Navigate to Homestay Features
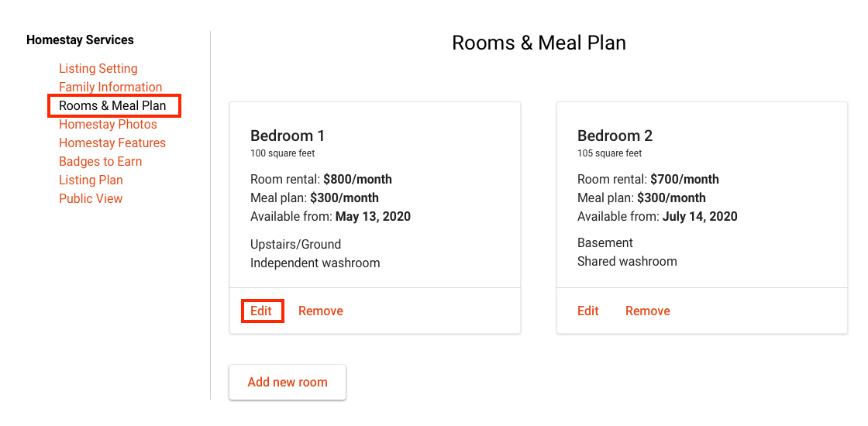 (x=112, y=143)
